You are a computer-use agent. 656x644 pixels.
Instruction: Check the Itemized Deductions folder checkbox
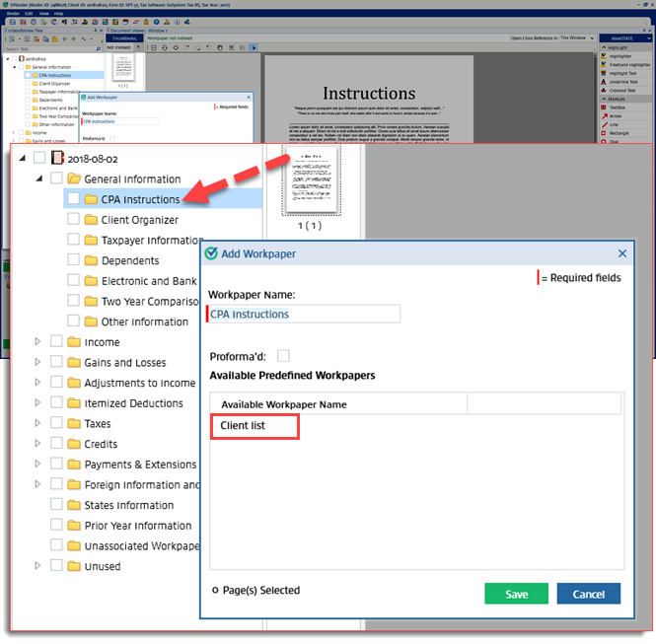click(57, 402)
